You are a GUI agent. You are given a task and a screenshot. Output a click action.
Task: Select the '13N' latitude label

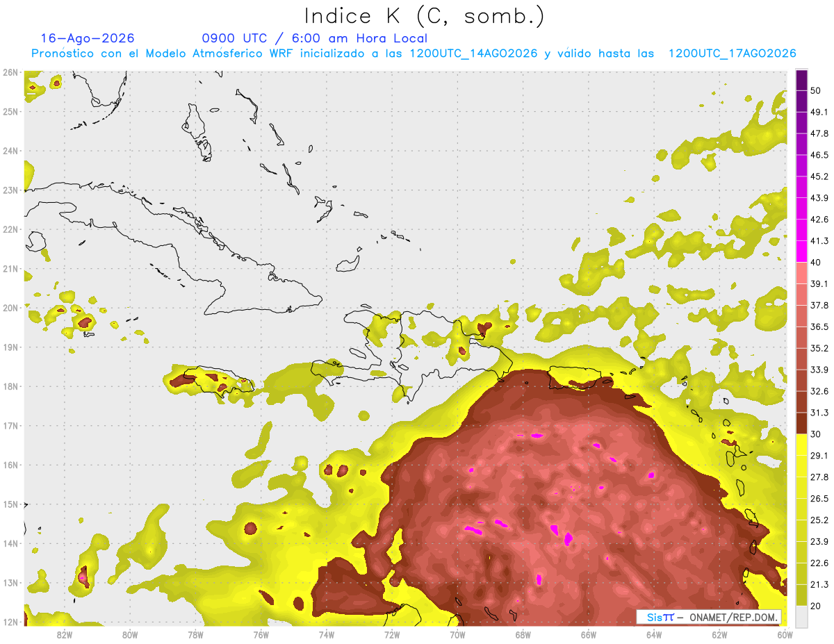(x=10, y=582)
